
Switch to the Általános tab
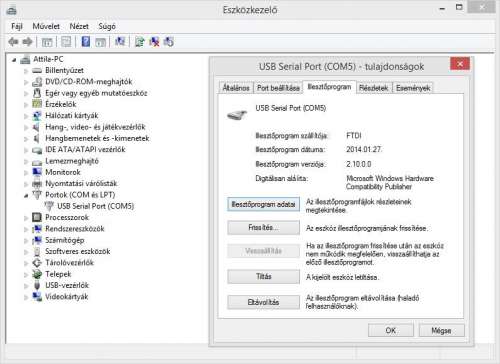[x=236, y=88]
